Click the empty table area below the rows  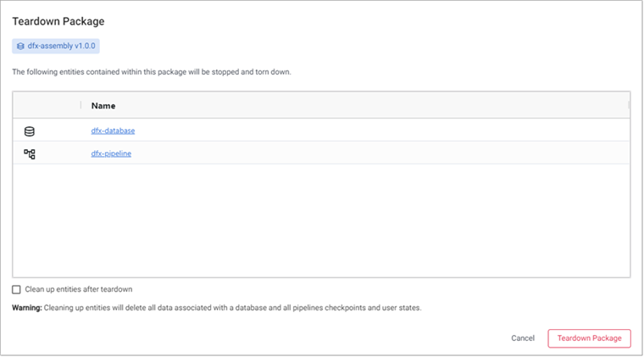click(322, 220)
